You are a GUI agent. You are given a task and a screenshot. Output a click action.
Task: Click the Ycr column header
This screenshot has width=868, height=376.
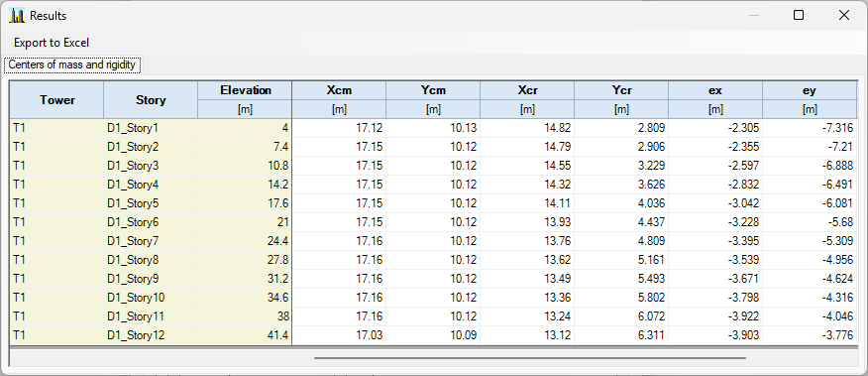point(621,90)
